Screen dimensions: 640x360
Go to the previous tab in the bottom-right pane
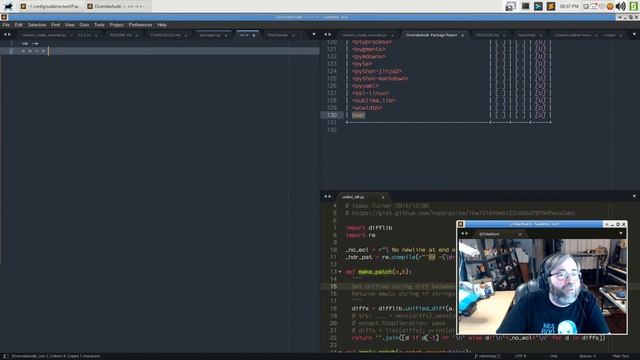(x=325, y=196)
